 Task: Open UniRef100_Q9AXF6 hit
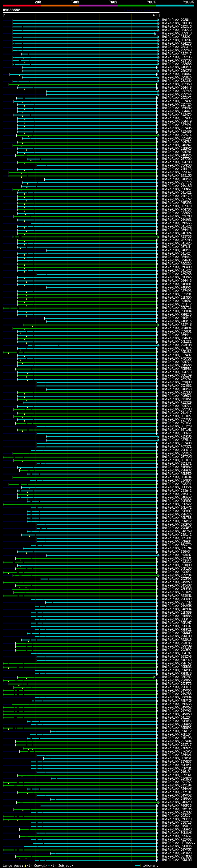tap(176, 71)
